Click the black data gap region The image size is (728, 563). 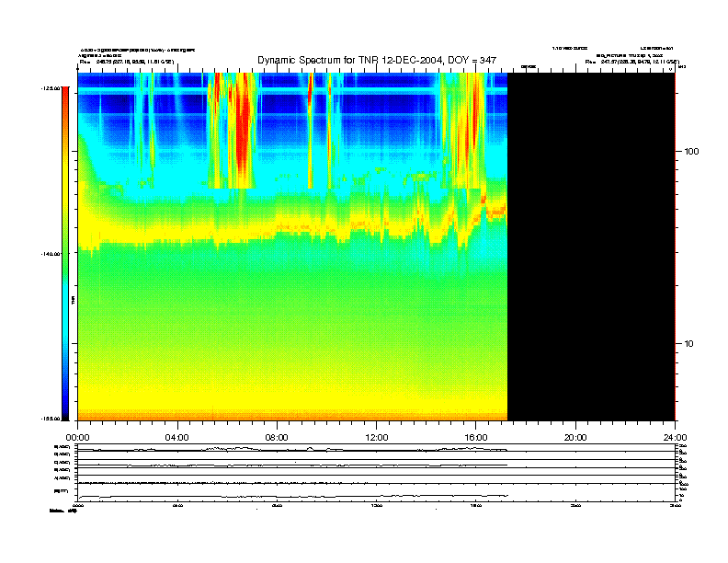pyautogui.click(x=591, y=247)
